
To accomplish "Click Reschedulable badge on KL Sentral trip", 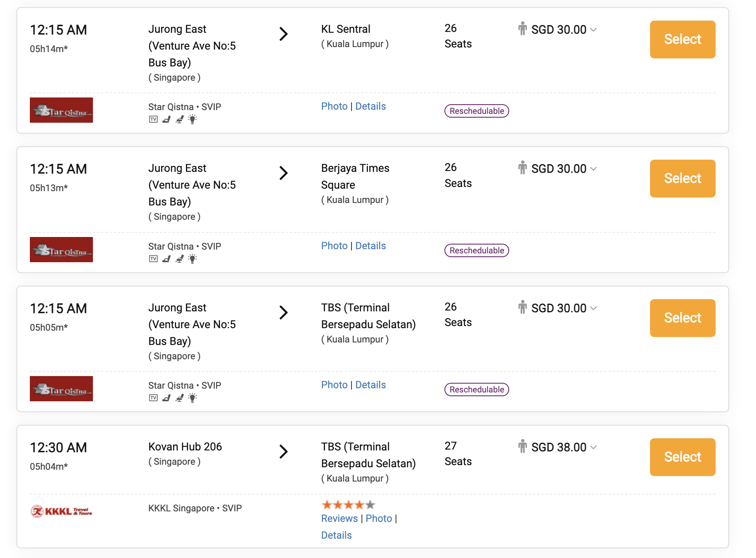I will 477,111.
